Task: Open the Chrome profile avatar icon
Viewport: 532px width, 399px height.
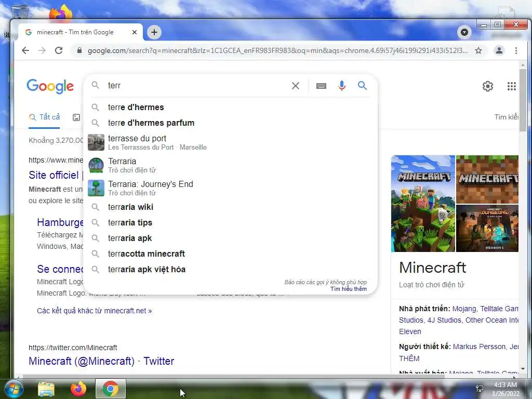Action: 499,50
